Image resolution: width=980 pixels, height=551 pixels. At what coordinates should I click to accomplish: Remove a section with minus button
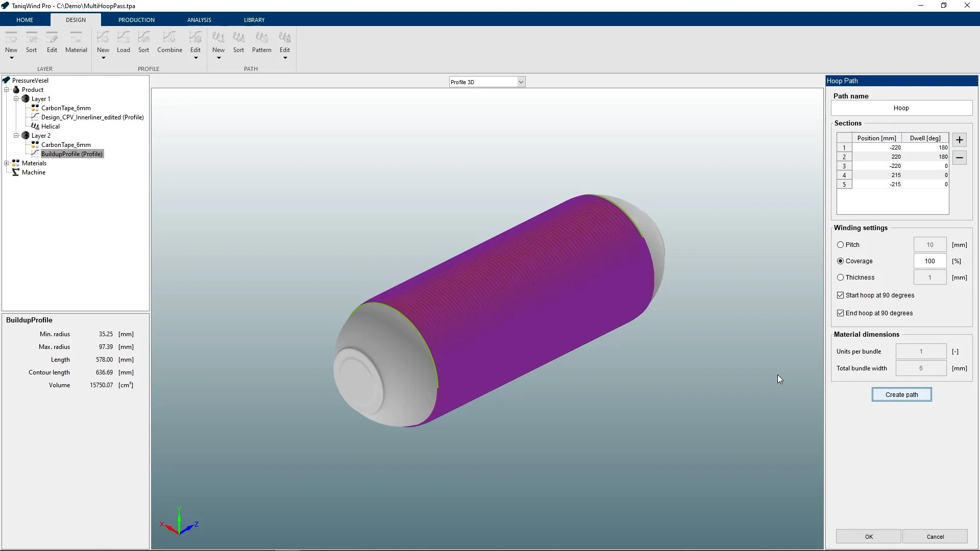point(960,158)
